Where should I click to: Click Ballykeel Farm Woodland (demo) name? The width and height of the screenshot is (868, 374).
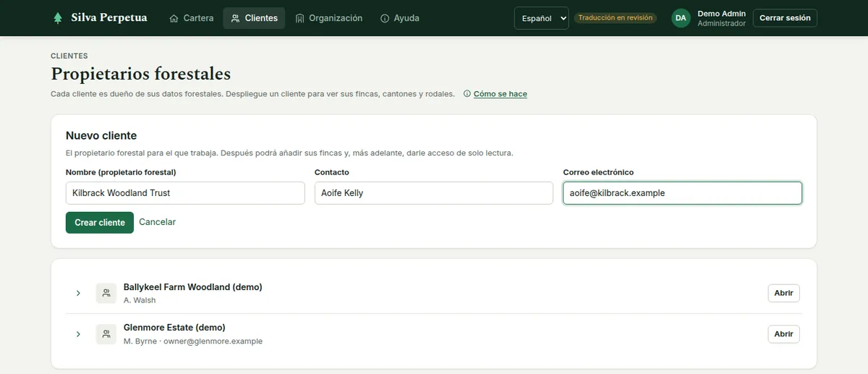point(193,287)
